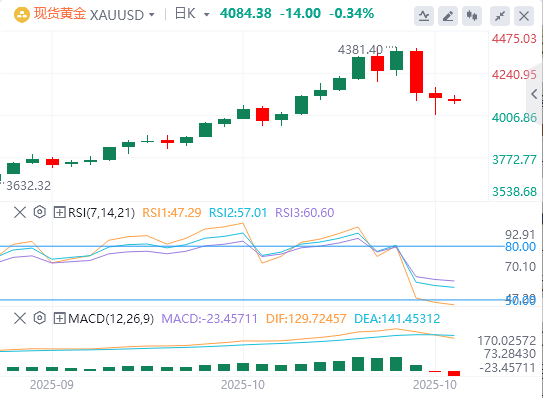Remove the RSI indicator panel
Image resolution: width=543 pixels, height=398 pixels.
click(x=20, y=212)
